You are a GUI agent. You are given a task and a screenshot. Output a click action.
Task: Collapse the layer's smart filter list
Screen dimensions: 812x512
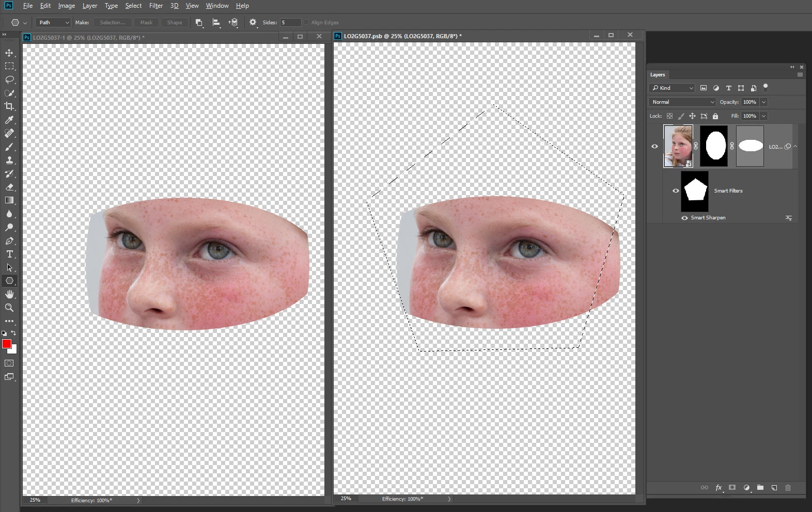click(x=795, y=146)
